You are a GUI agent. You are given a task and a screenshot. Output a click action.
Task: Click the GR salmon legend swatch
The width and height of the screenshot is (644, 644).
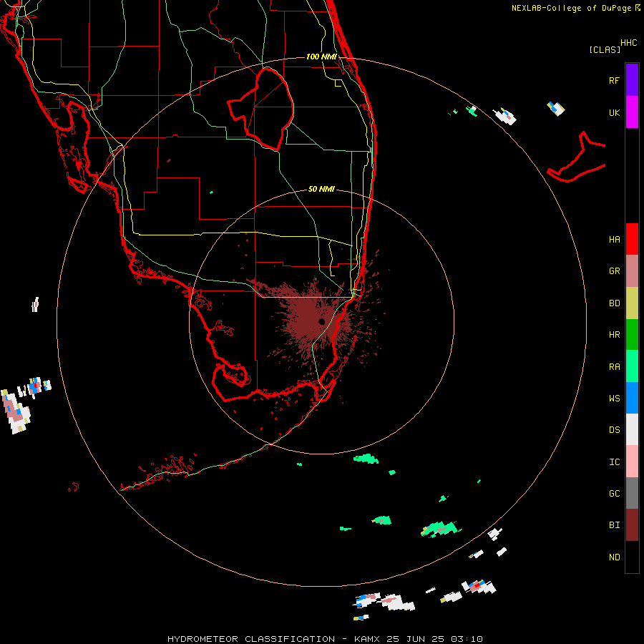pyautogui.click(x=632, y=271)
